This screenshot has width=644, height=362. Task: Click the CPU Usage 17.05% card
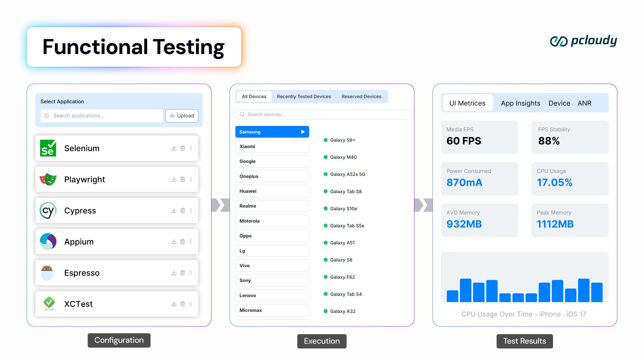point(570,179)
